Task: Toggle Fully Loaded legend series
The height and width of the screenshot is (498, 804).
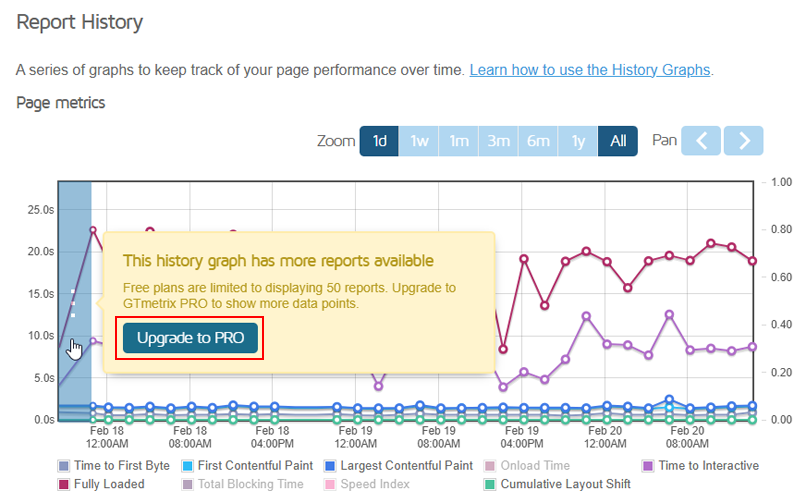Action: [101, 484]
